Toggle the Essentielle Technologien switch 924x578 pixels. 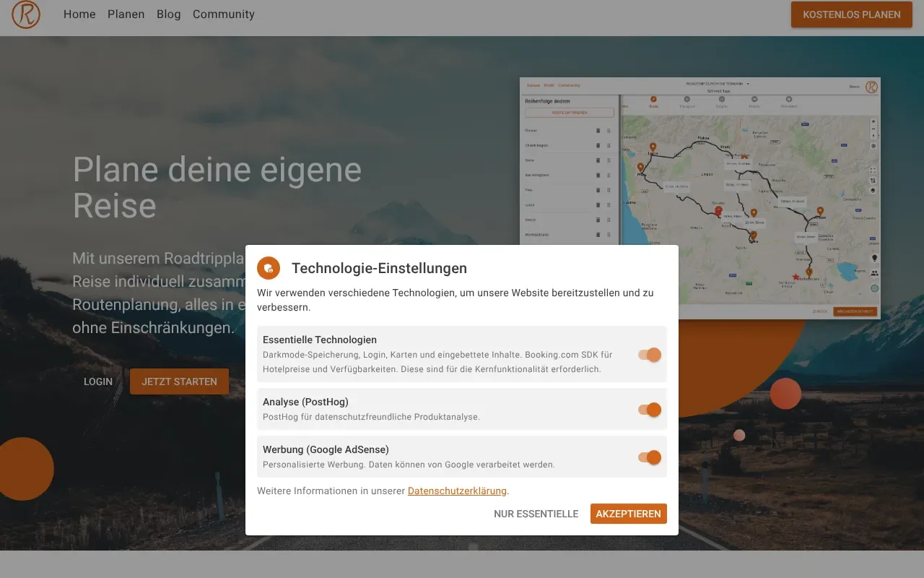tap(650, 355)
